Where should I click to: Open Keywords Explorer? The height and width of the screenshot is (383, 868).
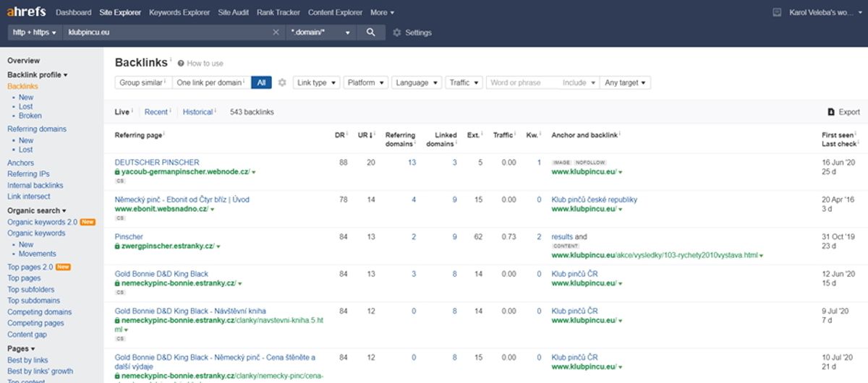pyautogui.click(x=179, y=12)
